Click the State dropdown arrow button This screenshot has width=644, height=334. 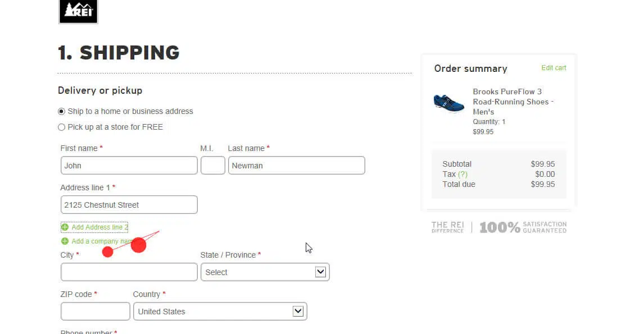(320, 272)
